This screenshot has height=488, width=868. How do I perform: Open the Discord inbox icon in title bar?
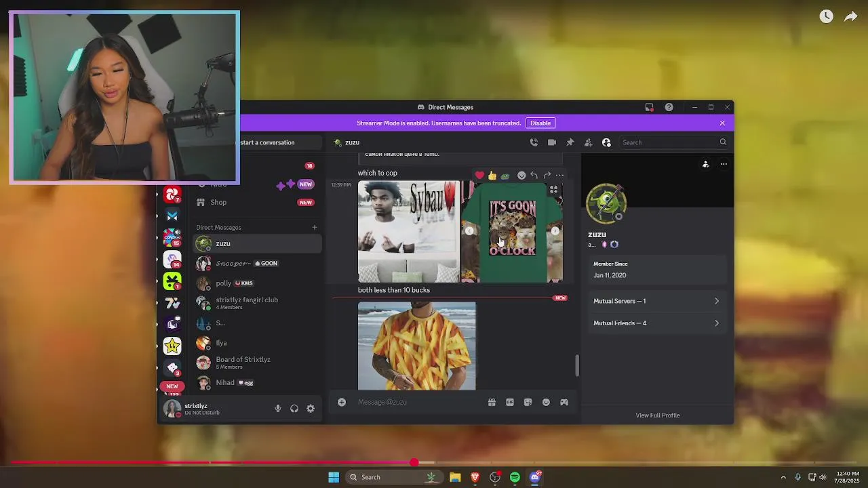coord(649,107)
